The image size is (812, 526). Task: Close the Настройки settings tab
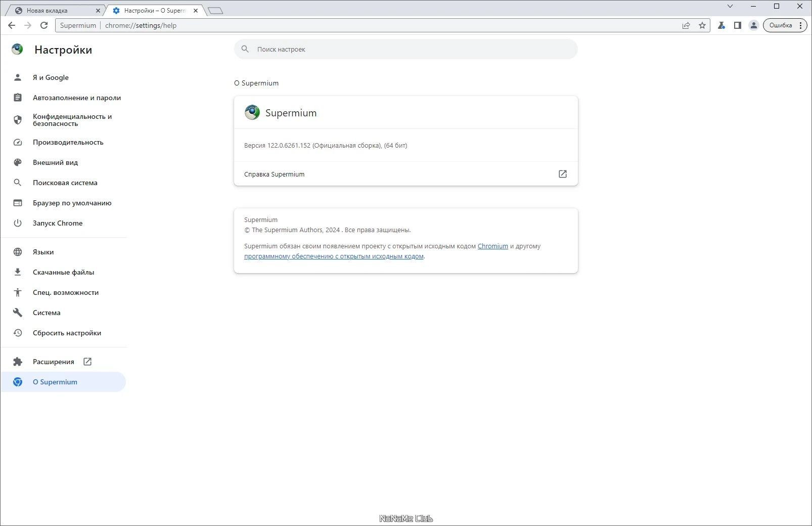[196, 10]
